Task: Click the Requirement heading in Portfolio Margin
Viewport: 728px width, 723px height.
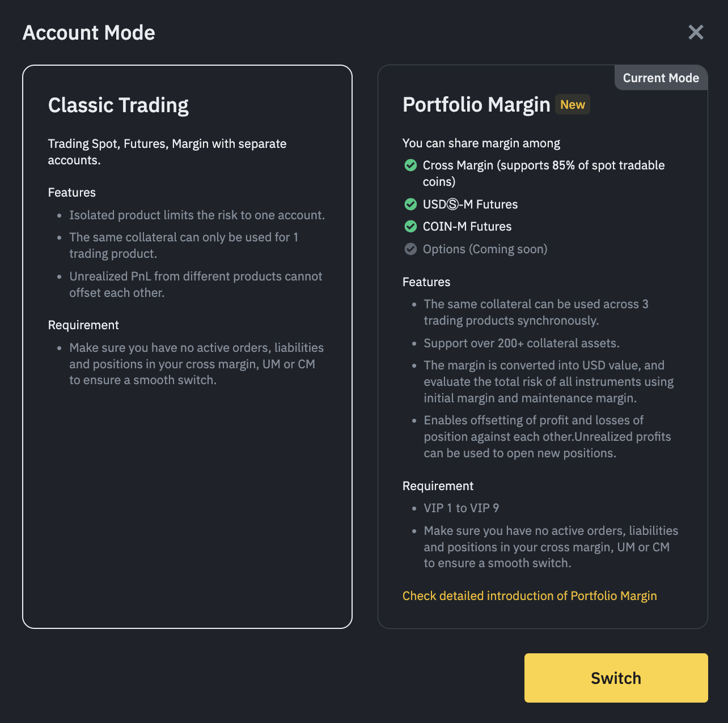Action: point(438,486)
